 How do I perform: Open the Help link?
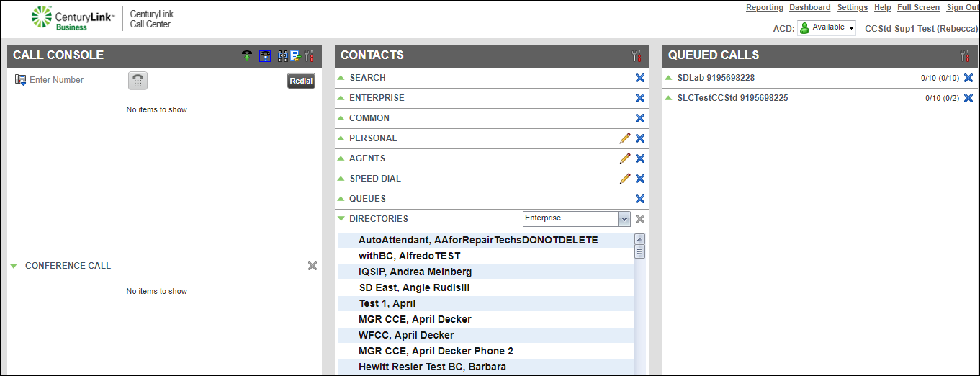point(883,7)
